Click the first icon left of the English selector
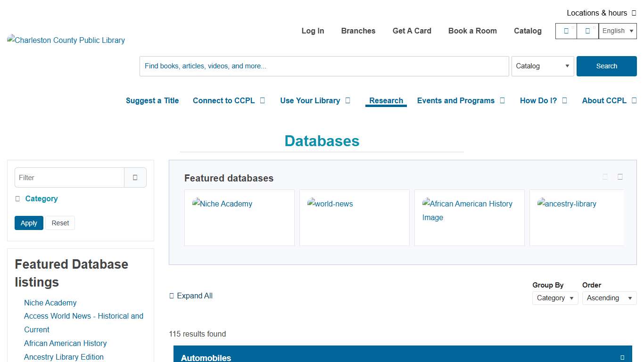Screen dimensions: 644x362 point(566,31)
